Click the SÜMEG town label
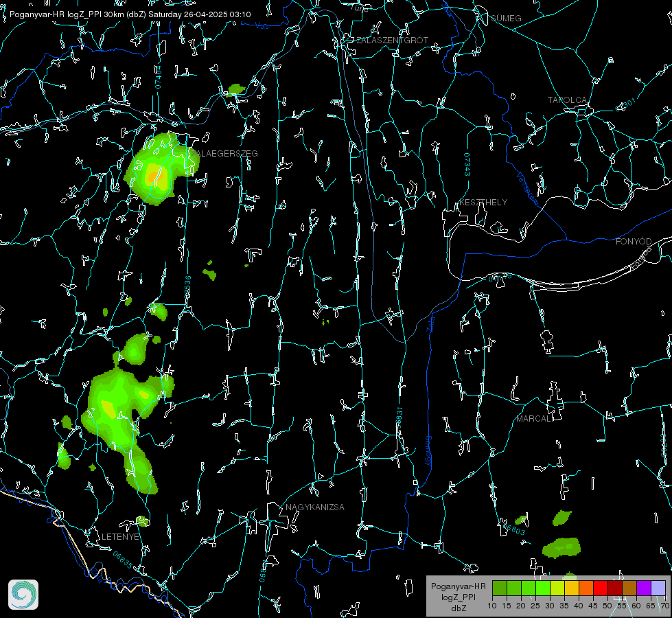The width and height of the screenshot is (672, 618). 506,19
